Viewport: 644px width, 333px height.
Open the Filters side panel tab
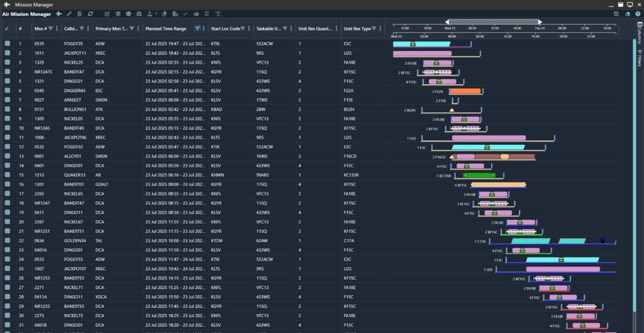click(639, 58)
